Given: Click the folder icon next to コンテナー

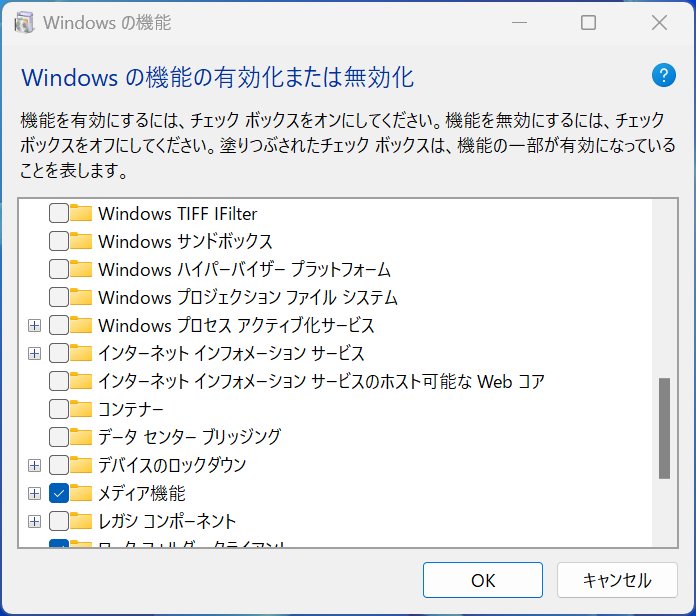Looking at the screenshot, I should (x=81, y=409).
